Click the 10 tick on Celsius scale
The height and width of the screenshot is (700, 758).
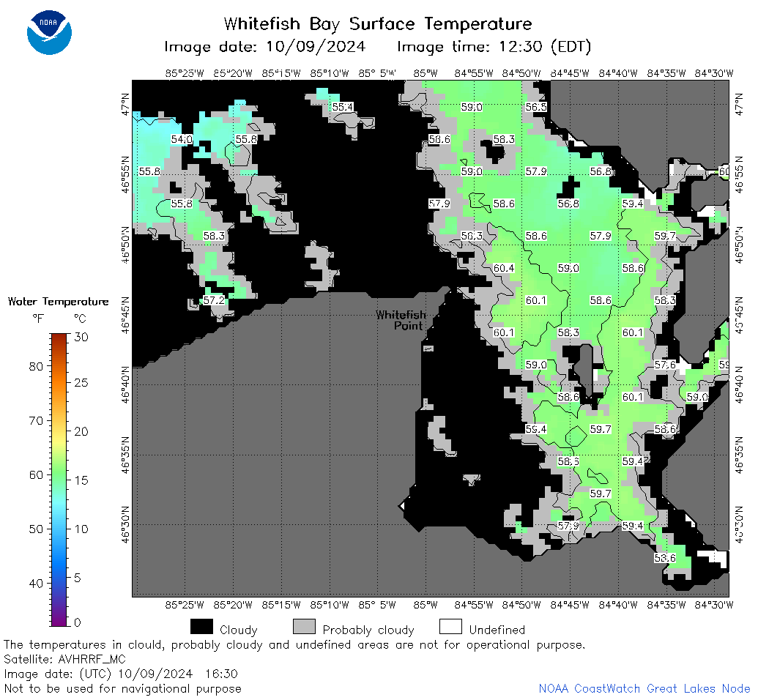pos(81,529)
